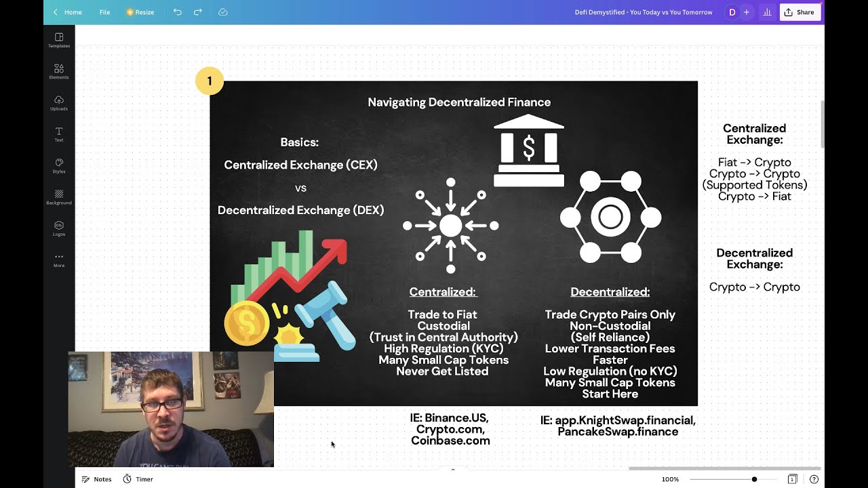This screenshot has width=868, height=488.
Task: Open the Elements panel
Action: [x=59, y=72]
